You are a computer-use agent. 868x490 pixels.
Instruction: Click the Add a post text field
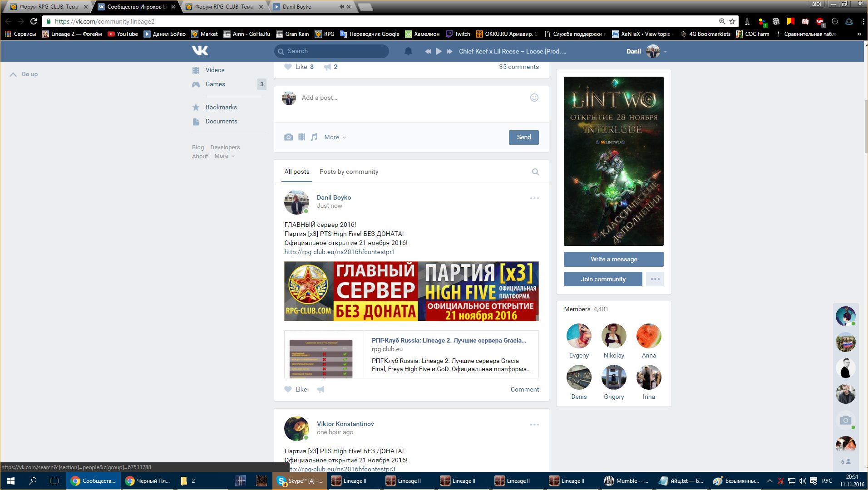tap(411, 98)
